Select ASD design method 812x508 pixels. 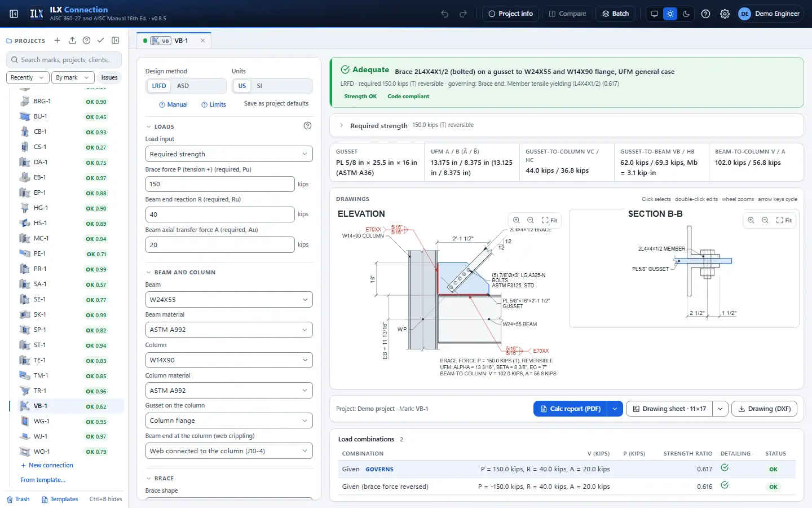[183, 86]
